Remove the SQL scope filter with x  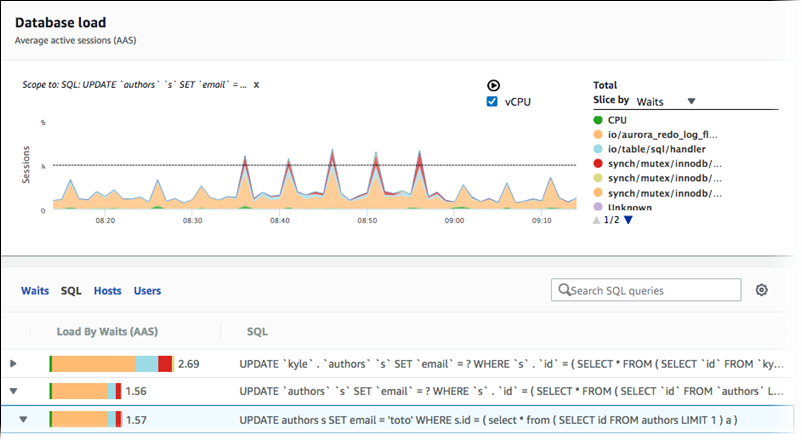pyautogui.click(x=256, y=85)
